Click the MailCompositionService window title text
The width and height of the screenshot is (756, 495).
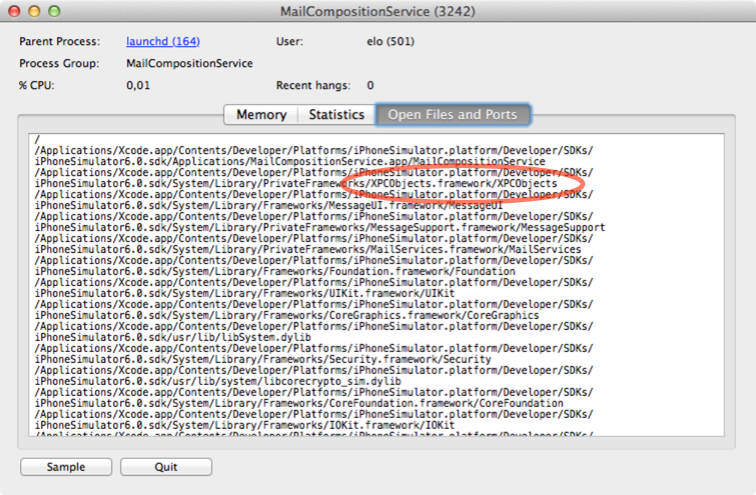click(377, 11)
